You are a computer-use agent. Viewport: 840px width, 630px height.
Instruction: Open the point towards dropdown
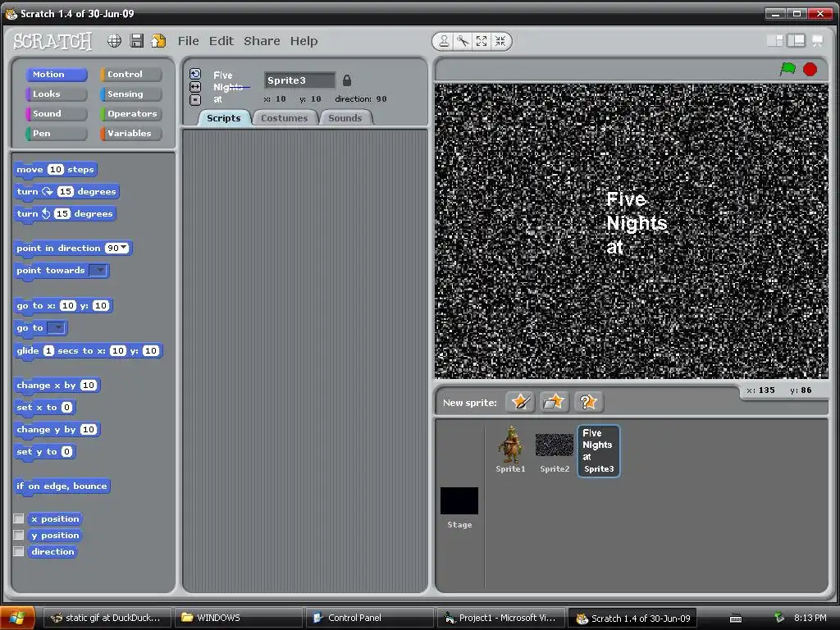[98, 270]
